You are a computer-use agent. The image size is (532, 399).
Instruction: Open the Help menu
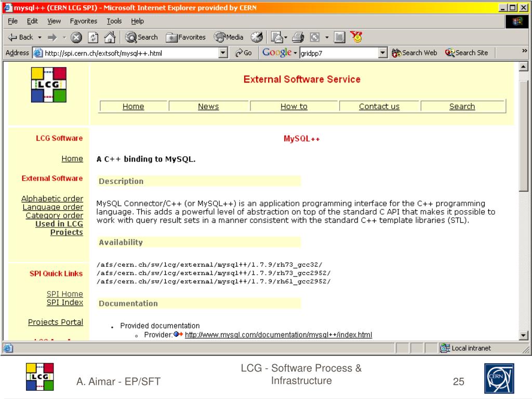[x=137, y=21]
